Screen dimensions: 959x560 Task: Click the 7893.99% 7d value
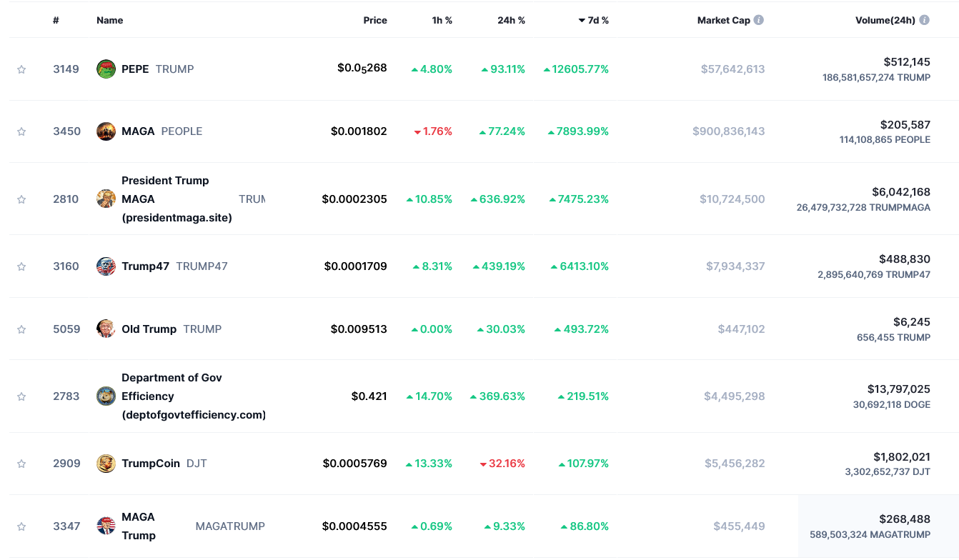tap(578, 131)
